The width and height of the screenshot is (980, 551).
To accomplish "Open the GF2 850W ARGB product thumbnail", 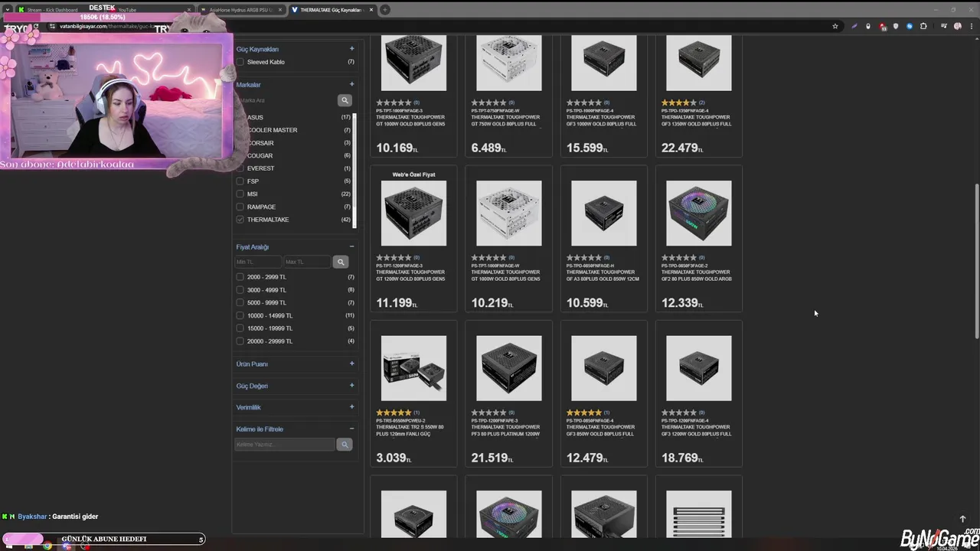I will pos(698,213).
